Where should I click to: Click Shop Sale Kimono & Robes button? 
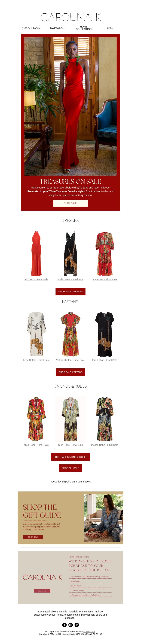coord(70,457)
